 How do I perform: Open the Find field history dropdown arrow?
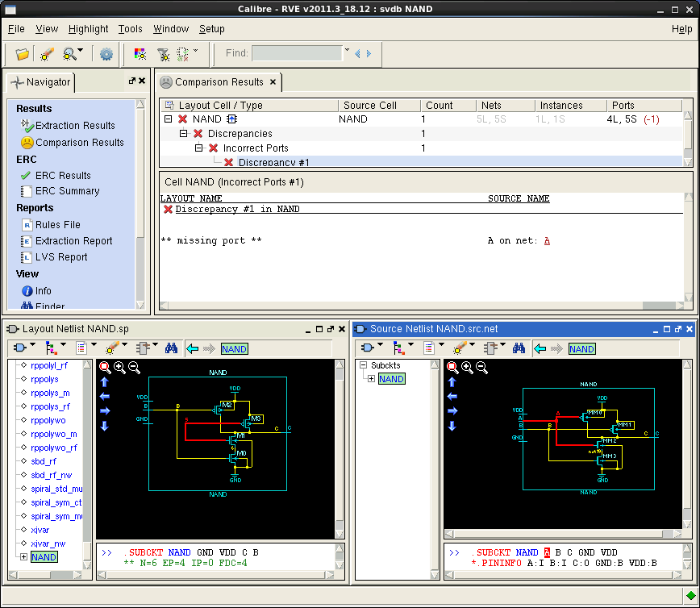[x=347, y=49]
